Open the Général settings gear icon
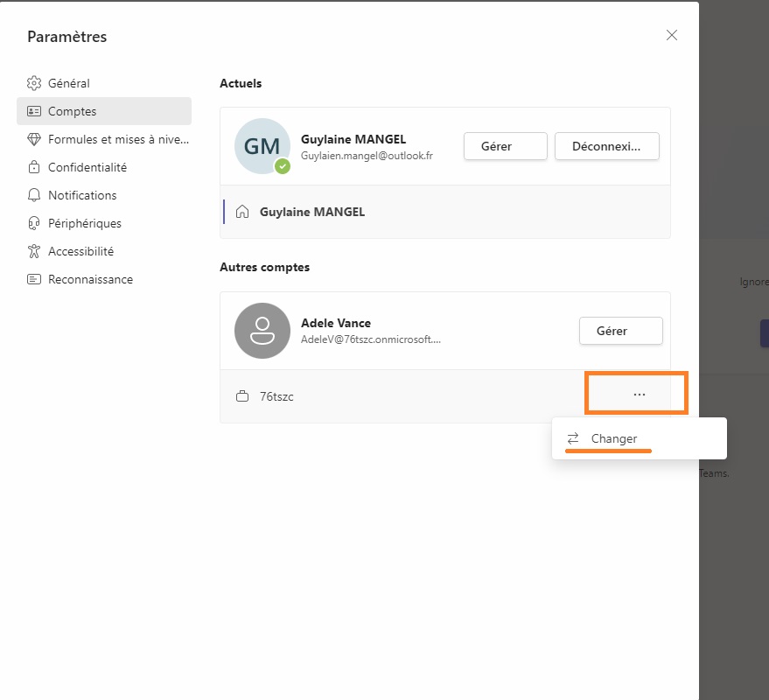Screen dimensions: 769x700 point(34,83)
